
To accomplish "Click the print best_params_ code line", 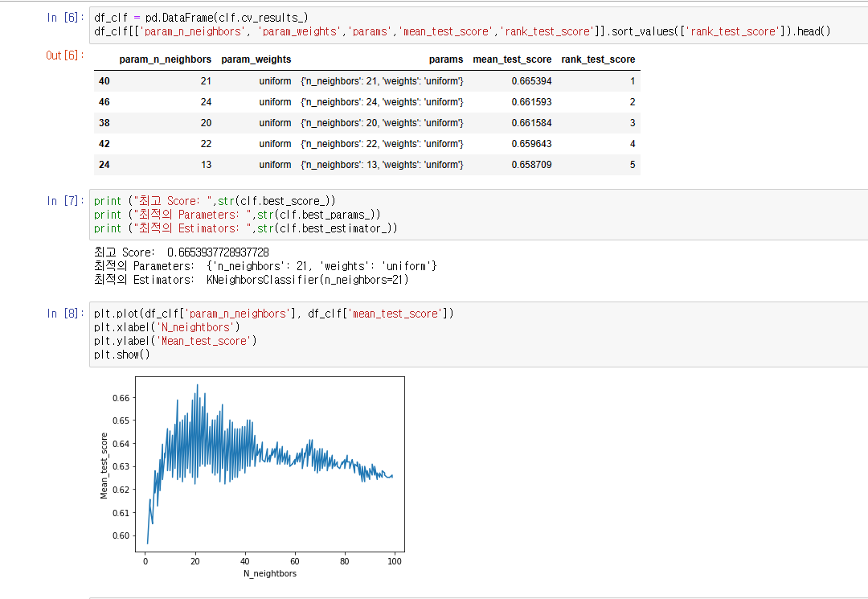I will point(237,215).
